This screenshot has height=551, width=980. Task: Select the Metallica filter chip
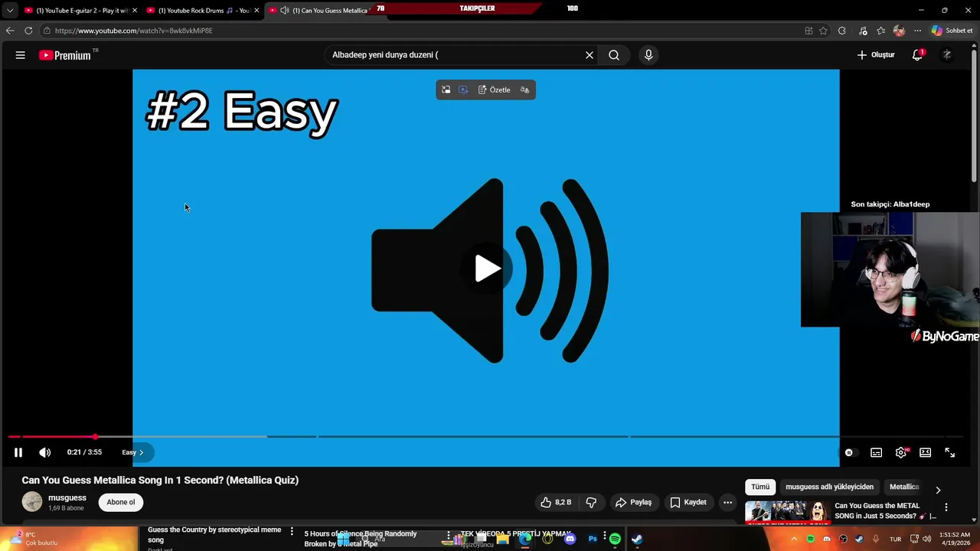click(904, 487)
